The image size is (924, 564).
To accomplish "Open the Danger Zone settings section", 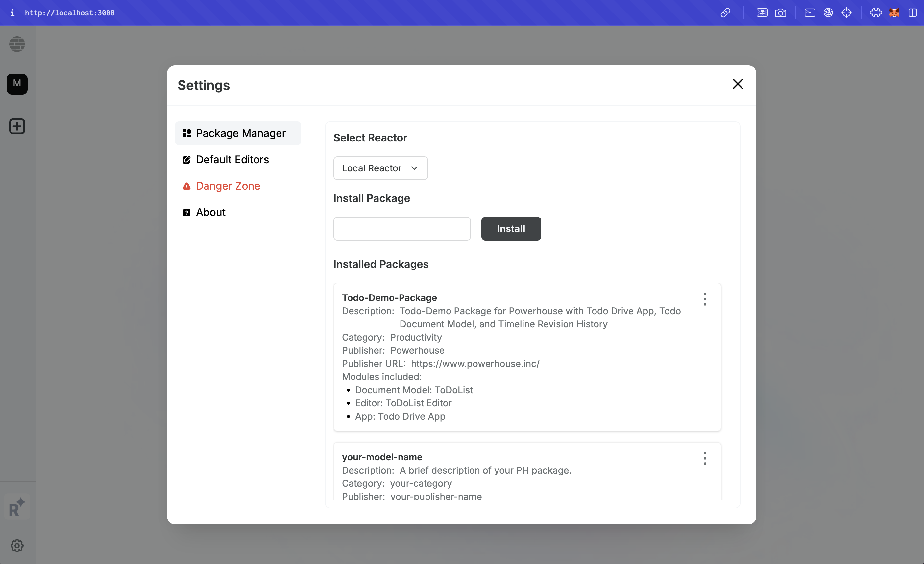I will [x=228, y=185].
